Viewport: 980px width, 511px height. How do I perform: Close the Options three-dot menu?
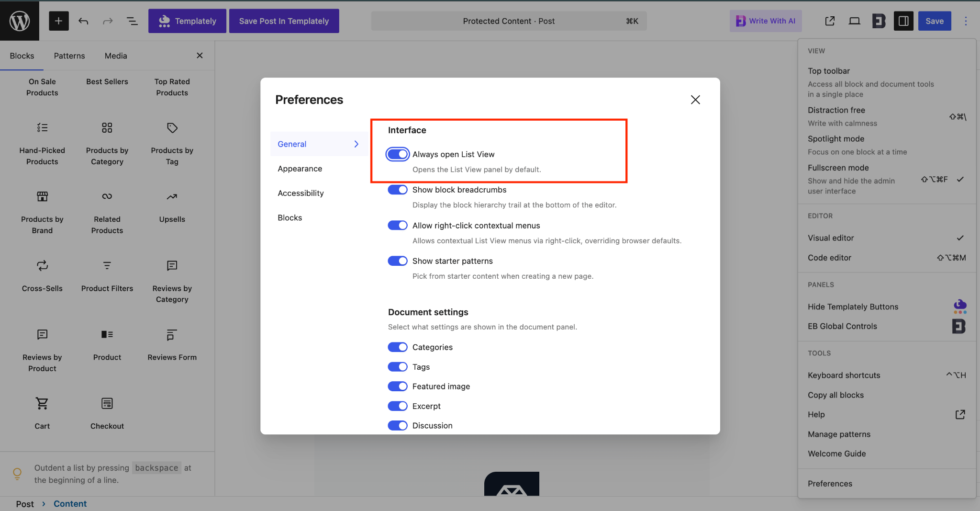tap(966, 21)
